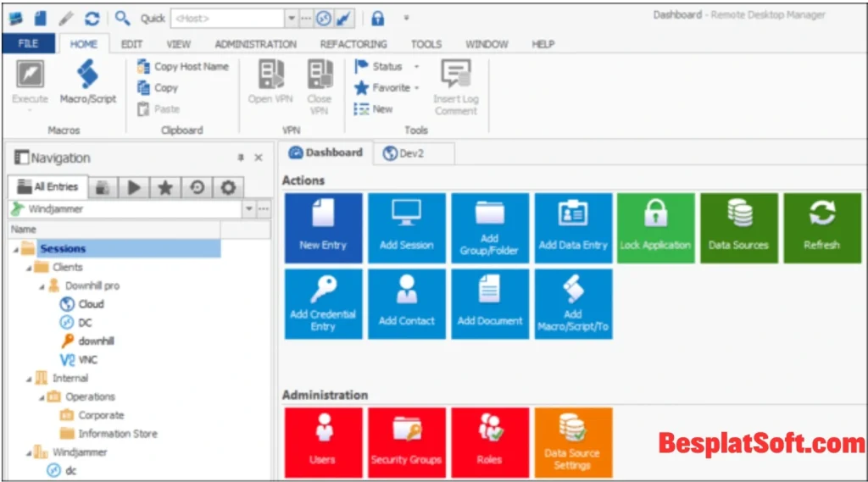The width and height of the screenshot is (868, 482).
Task: Click New in the Tools group
Action: point(373,109)
